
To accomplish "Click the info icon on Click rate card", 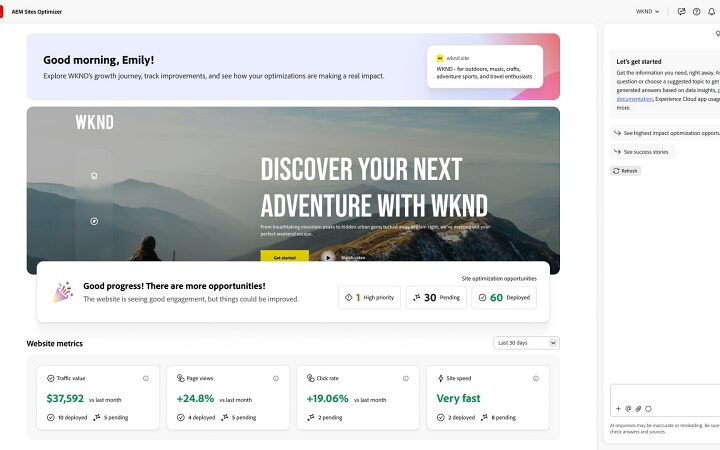I will pos(406,378).
